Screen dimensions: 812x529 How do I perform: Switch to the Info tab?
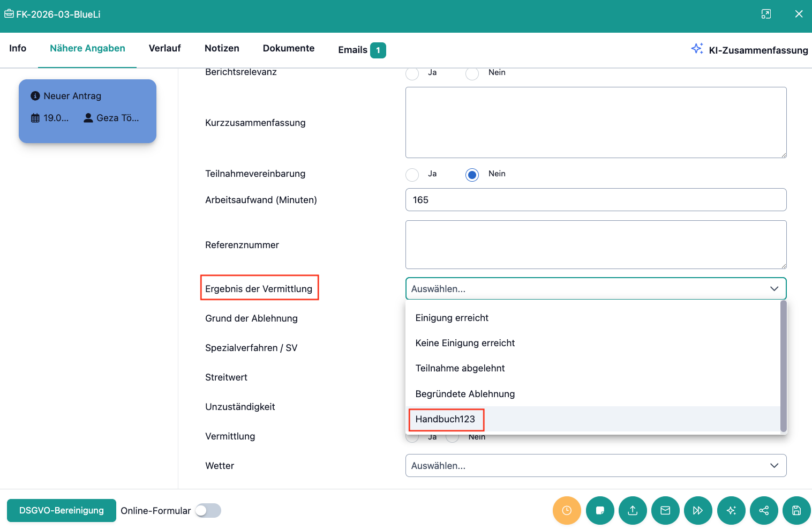tap(18, 48)
